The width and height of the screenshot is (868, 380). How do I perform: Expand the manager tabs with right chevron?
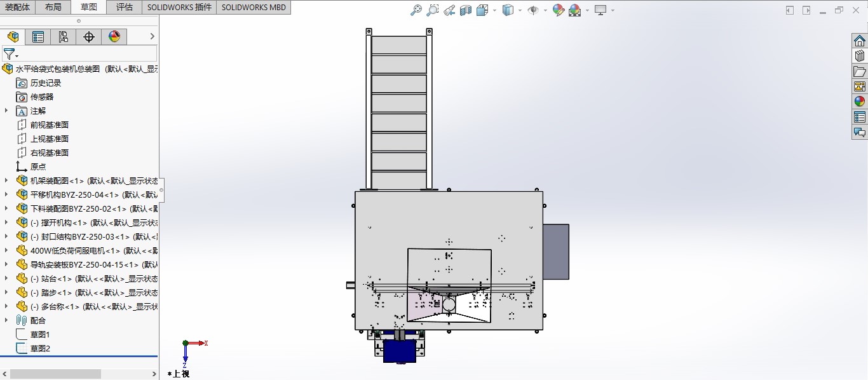(152, 37)
